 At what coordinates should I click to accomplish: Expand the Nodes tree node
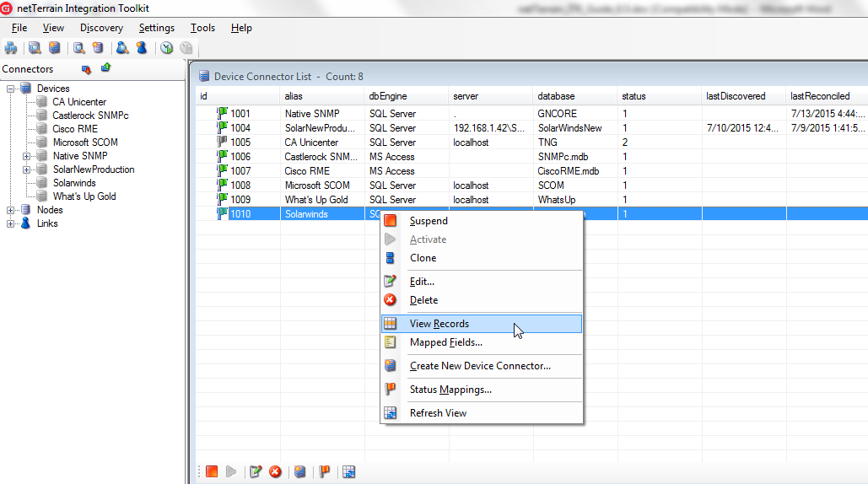pos(11,210)
